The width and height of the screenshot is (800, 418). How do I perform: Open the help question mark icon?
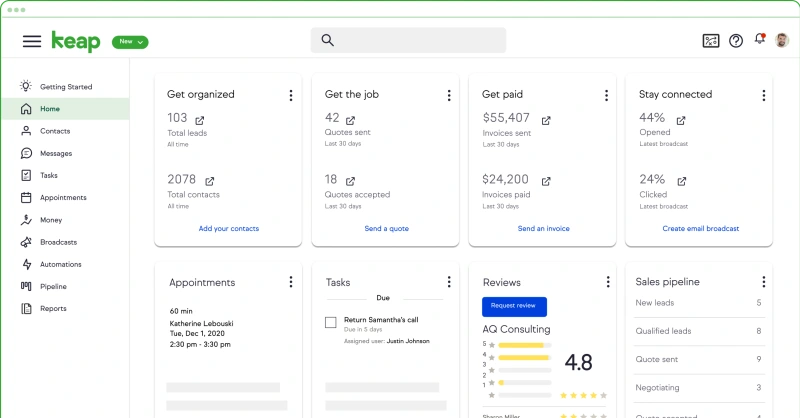click(736, 41)
